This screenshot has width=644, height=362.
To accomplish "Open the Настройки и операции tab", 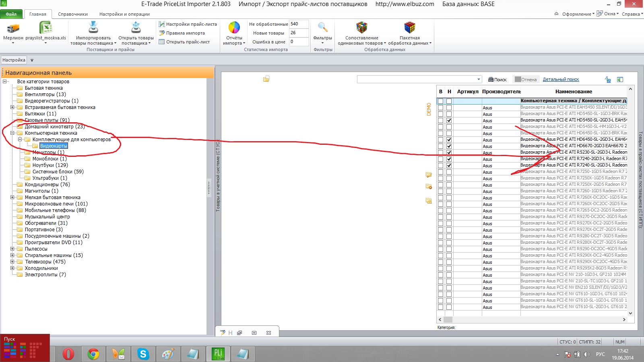I will click(x=124, y=14).
